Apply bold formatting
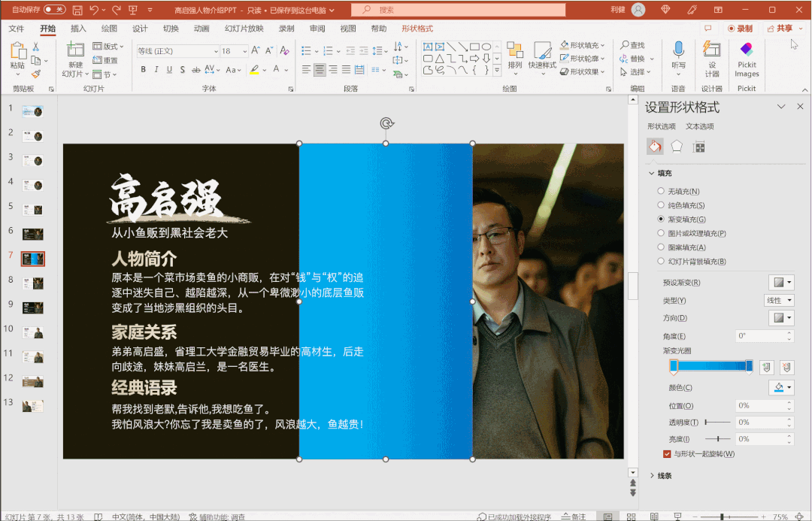The height and width of the screenshot is (521, 812). coord(143,69)
